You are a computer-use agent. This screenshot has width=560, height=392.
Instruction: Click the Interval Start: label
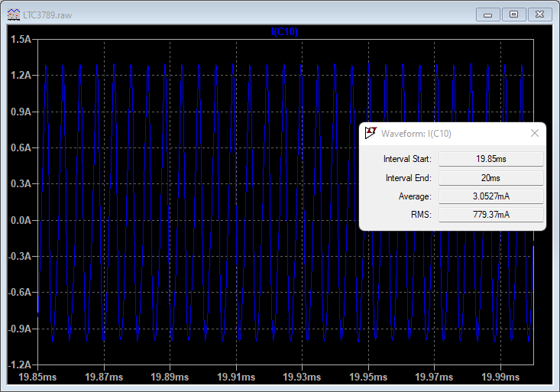407,159
